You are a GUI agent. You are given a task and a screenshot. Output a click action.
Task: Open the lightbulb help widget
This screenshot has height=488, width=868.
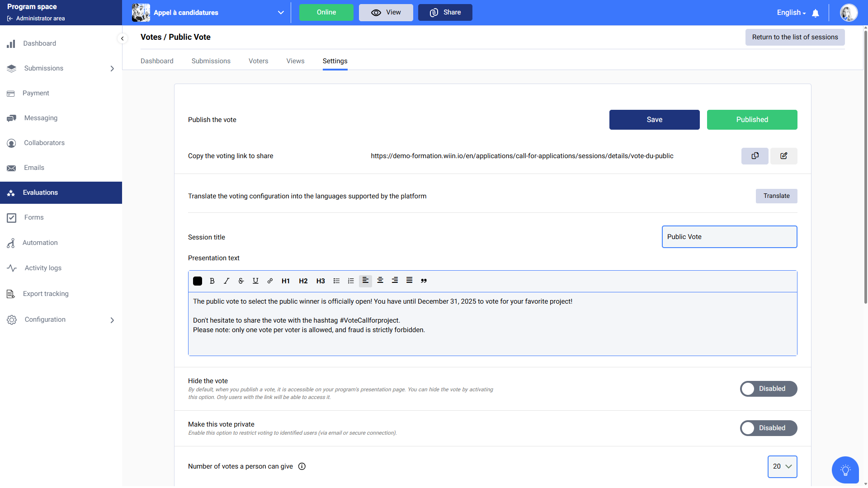(845, 470)
